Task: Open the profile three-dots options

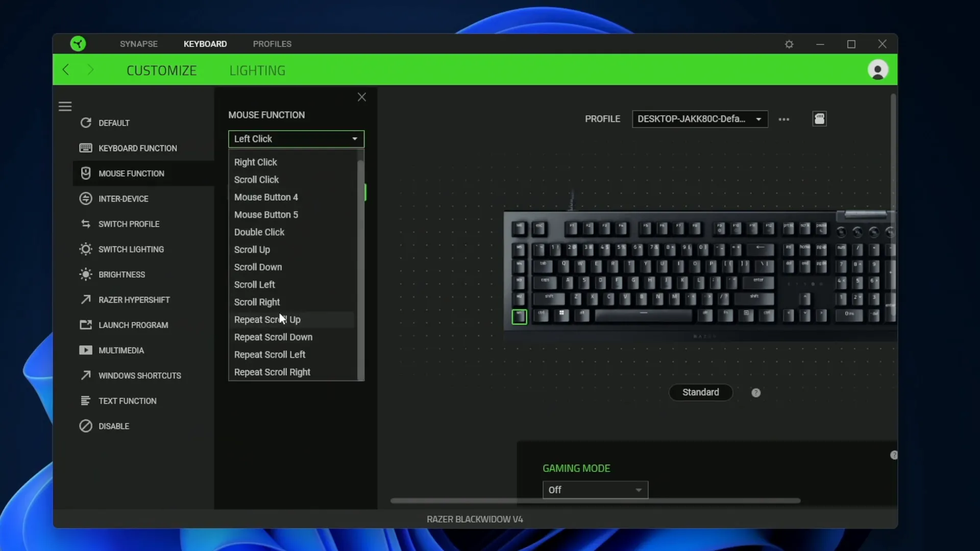Action: [x=784, y=119]
